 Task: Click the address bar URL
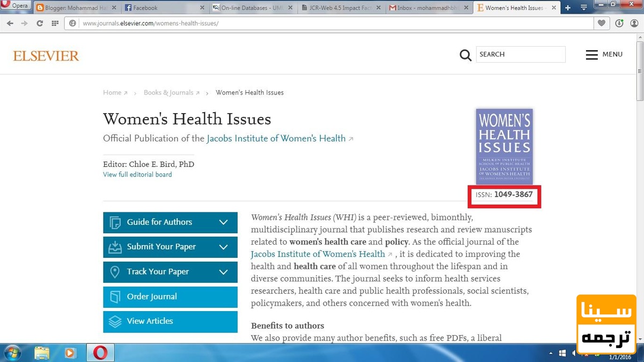click(x=150, y=24)
